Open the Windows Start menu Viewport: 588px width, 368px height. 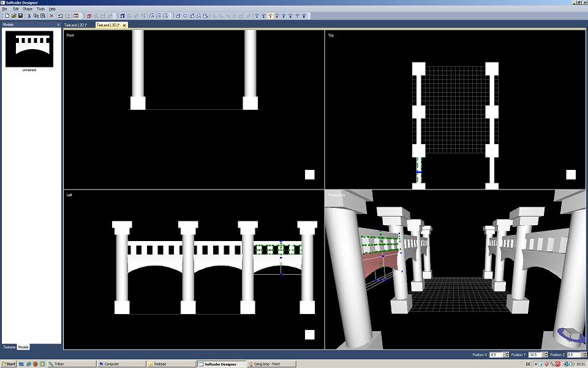9,364
